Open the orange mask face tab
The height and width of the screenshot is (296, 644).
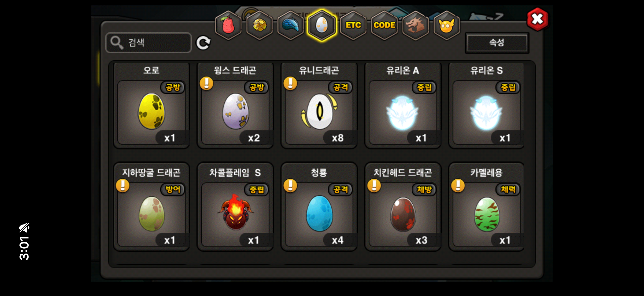point(447,25)
